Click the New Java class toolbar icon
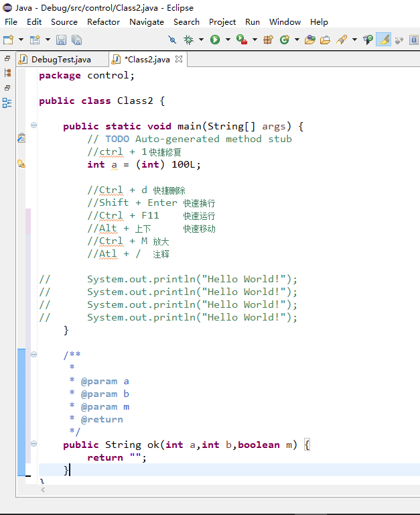The width and height of the screenshot is (420, 515). coord(35,40)
